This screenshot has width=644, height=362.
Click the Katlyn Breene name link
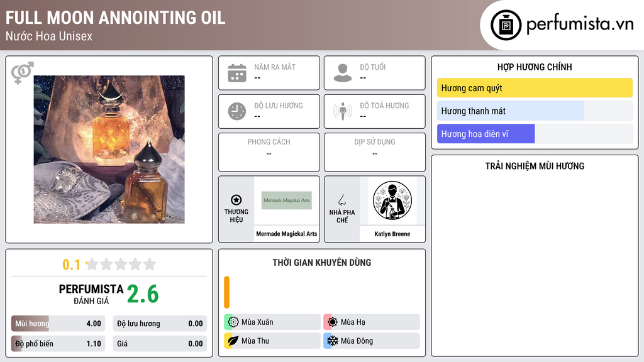pos(392,234)
